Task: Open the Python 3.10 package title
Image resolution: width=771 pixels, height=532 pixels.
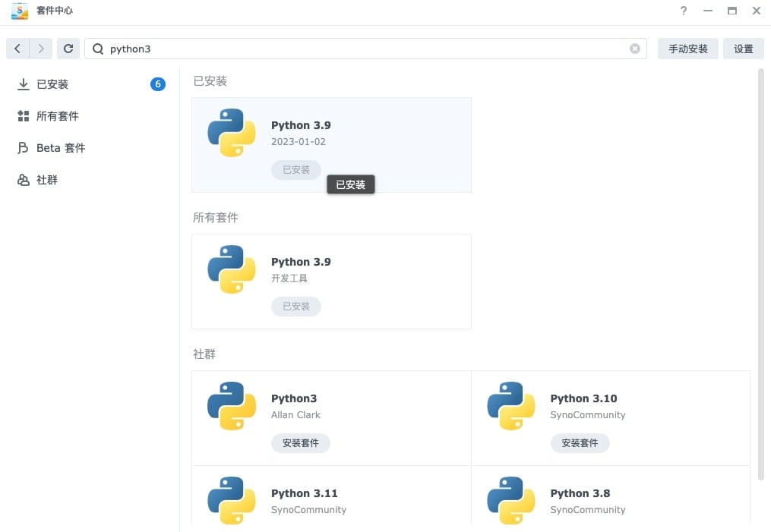Action: coord(583,398)
